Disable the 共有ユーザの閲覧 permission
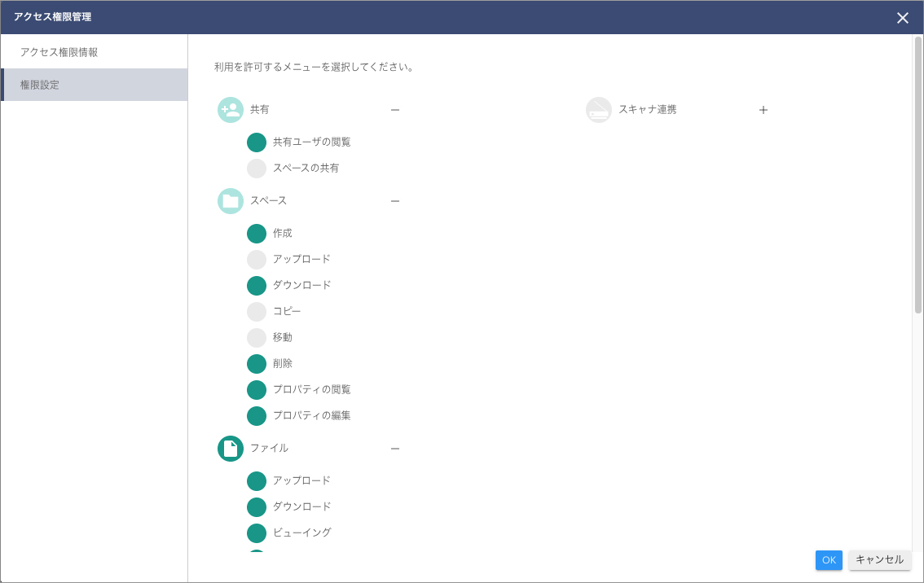This screenshot has width=924, height=583. click(x=256, y=142)
